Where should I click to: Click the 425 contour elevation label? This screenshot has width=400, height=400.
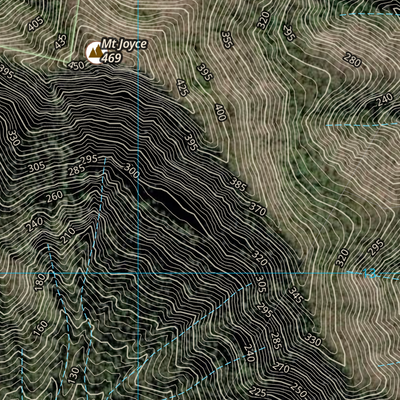(182, 88)
